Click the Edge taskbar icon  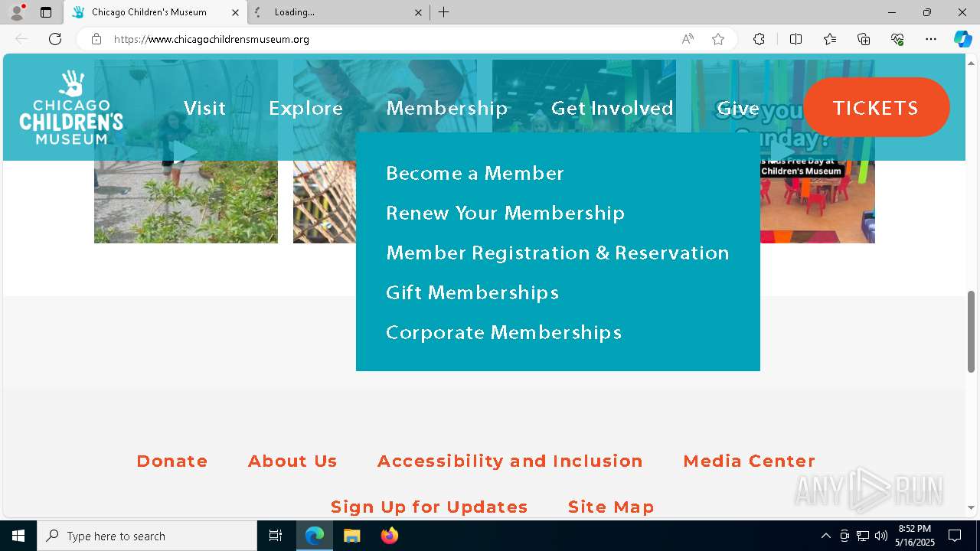tap(315, 536)
